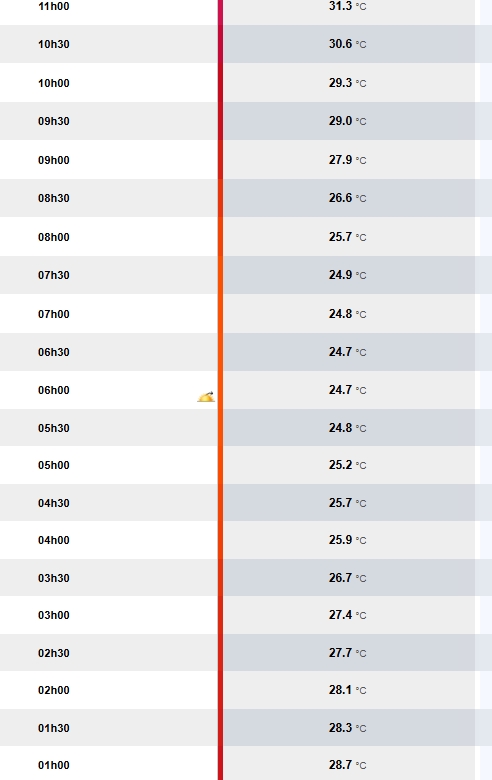Select the 25.7 °C value at 08h00

(347, 237)
